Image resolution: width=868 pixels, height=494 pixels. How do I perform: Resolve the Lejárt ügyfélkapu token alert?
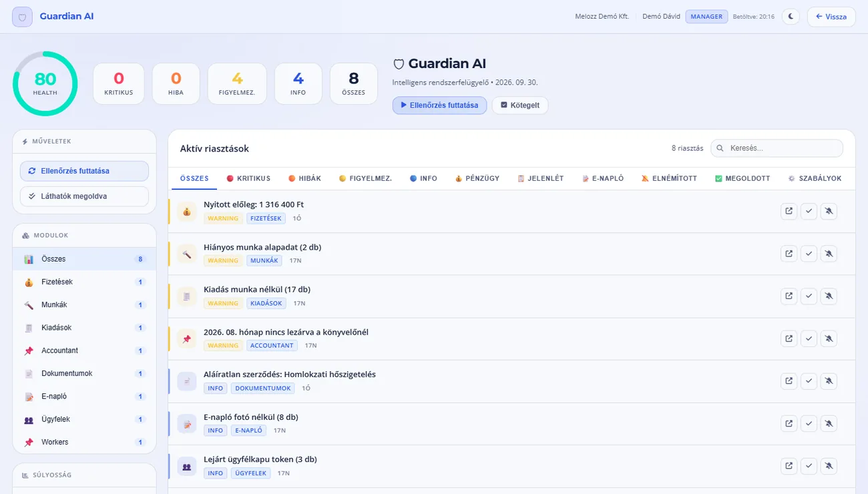coord(809,466)
